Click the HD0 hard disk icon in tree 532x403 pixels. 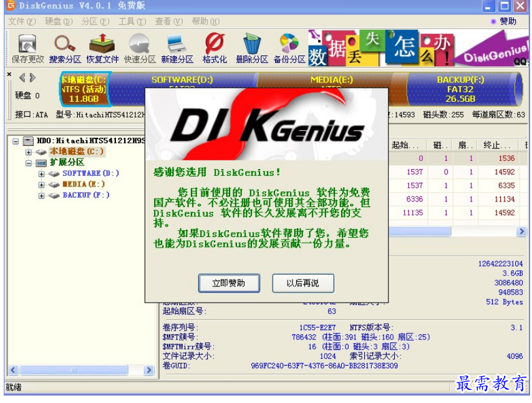(x=28, y=141)
